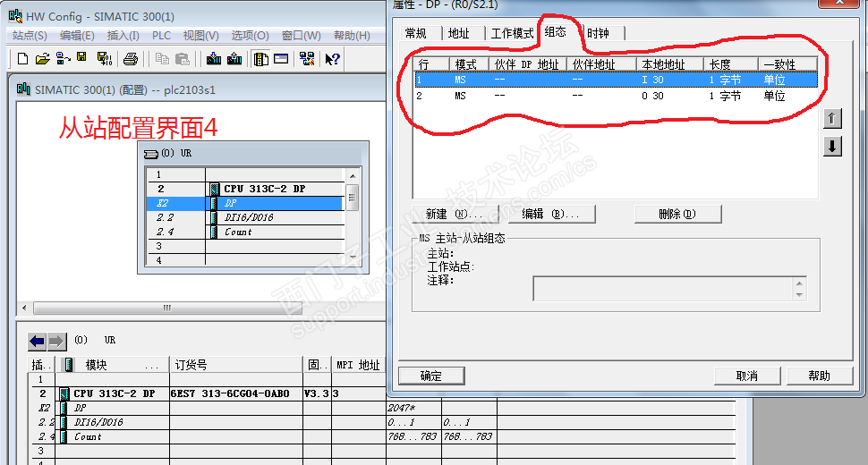Viewport: 868px width, 465px height.
Task: Open the 编辑(E) menu
Action: click(x=77, y=36)
